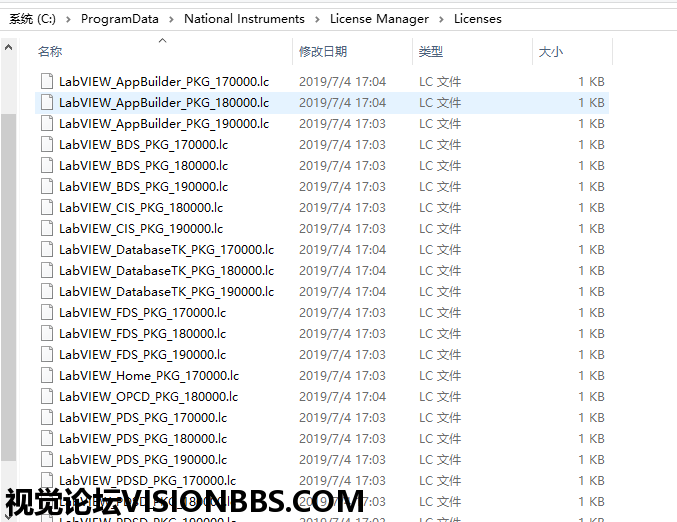Image resolution: width=677 pixels, height=522 pixels.
Task: Select file name LabVIEW_AppBuilder_PKG_180000.lc
Action: click(164, 103)
